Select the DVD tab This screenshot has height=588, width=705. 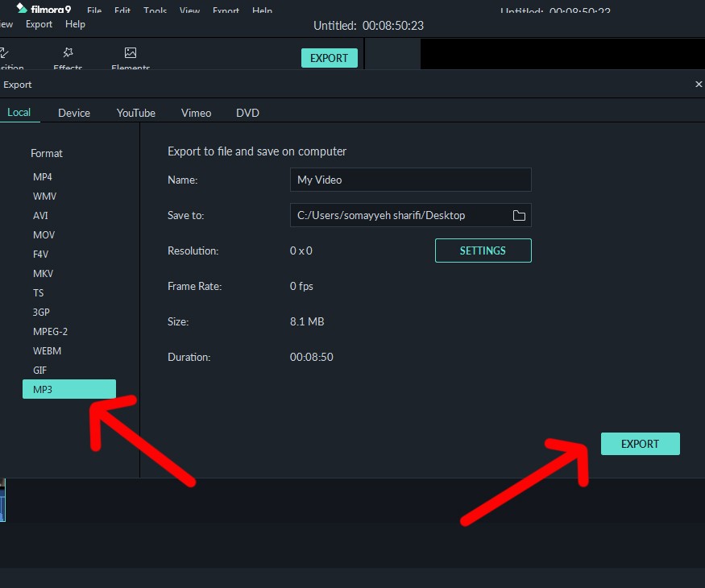point(247,113)
